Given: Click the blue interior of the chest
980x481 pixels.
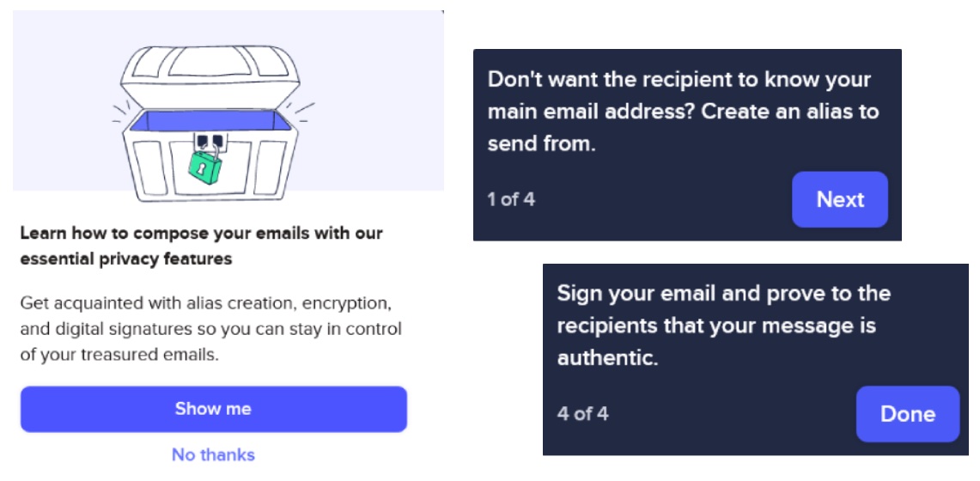Looking at the screenshot, I should coord(210,120).
